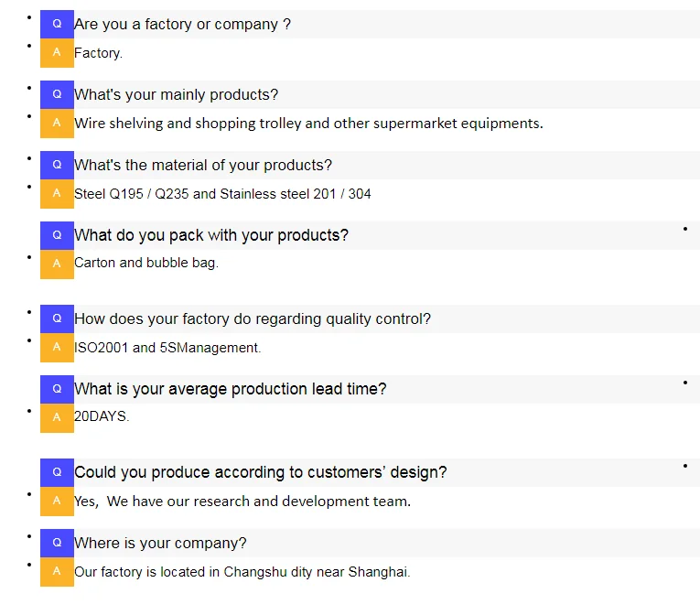Image resolution: width=700 pixels, height=615 pixels.
Task: Select the Q icon for mainly products question
Action: (x=57, y=94)
